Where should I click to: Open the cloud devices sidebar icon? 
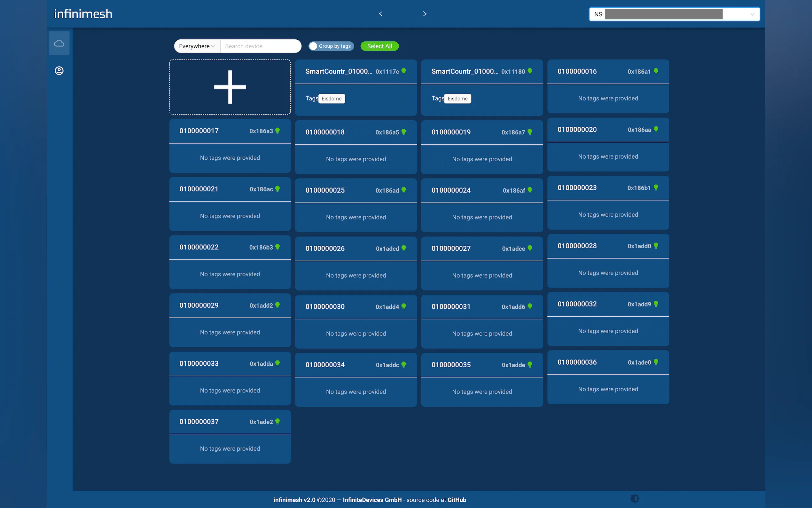[x=59, y=43]
